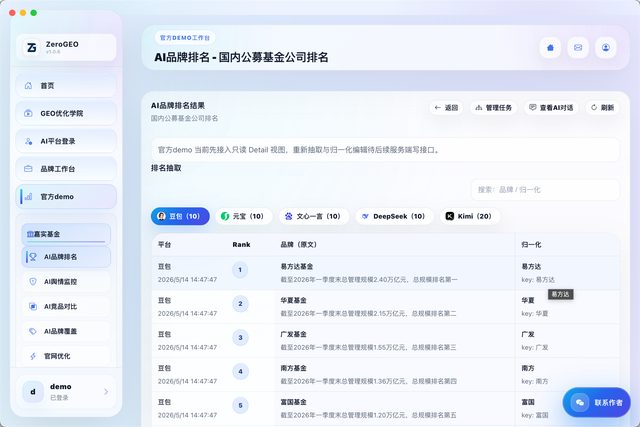This screenshot has height=427, width=640.
Task: Click the key: 华夏 normalized value
Action: point(535,314)
